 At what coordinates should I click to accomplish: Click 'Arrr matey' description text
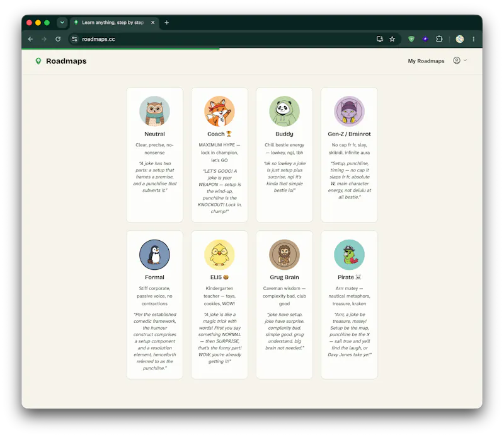pos(350,296)
